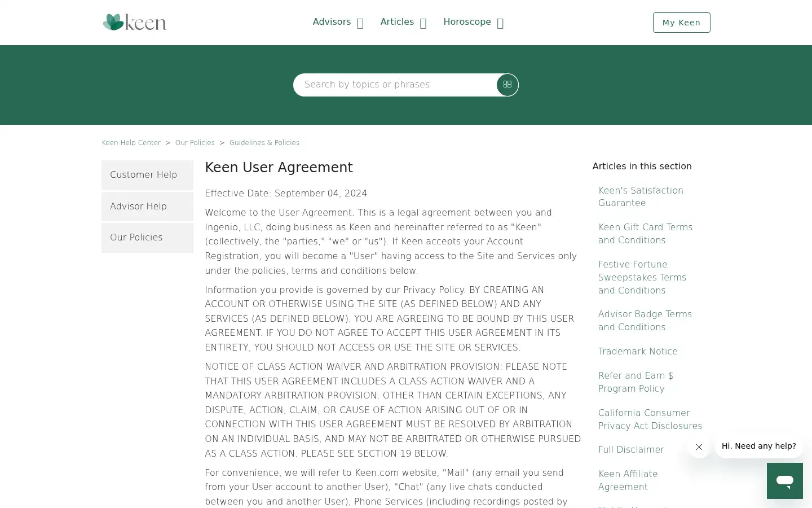Open Refer and Earn $ Program Policy
The height and width of the screenshot is (508, 812).
click(636, 382)
